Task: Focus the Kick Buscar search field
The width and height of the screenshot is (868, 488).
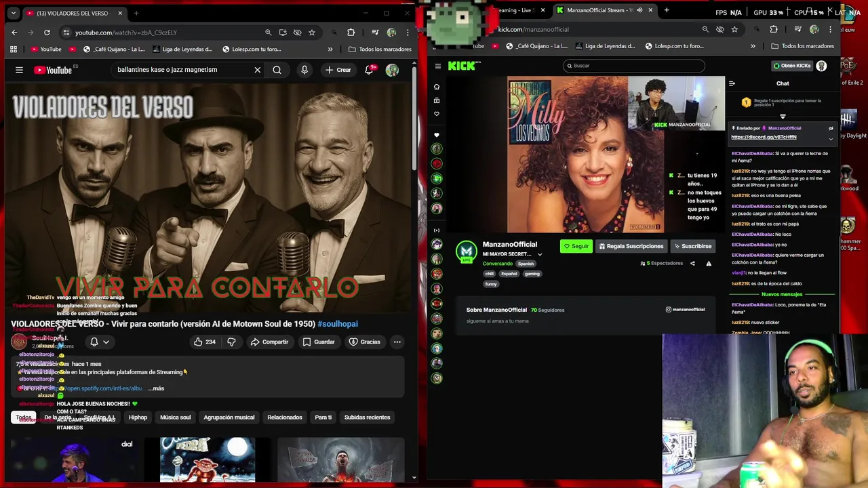Action: 634,66
